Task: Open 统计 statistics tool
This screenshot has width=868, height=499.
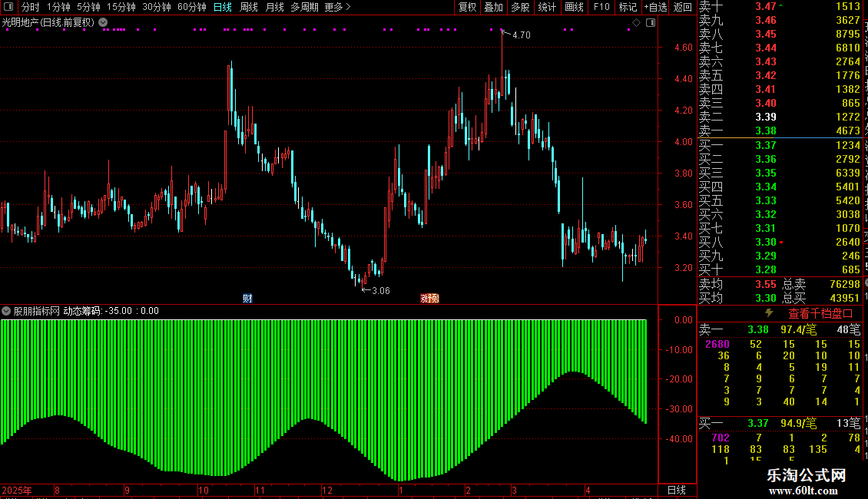Action: tap(547, 7)
